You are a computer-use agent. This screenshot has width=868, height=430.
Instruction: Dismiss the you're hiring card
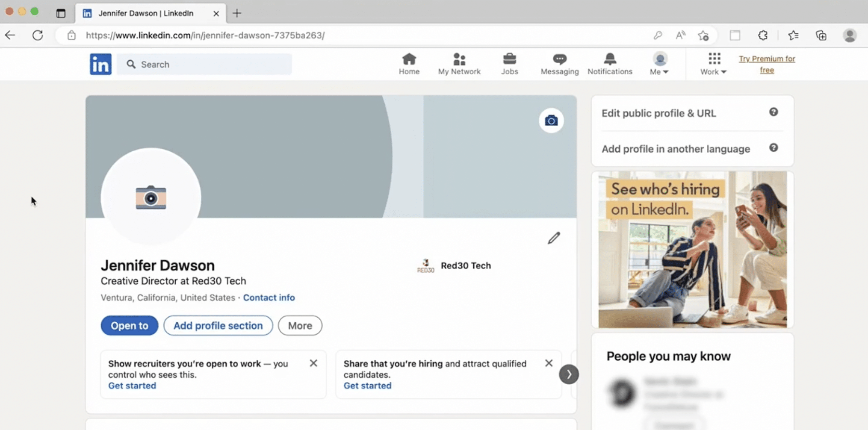tap(549, 363)
